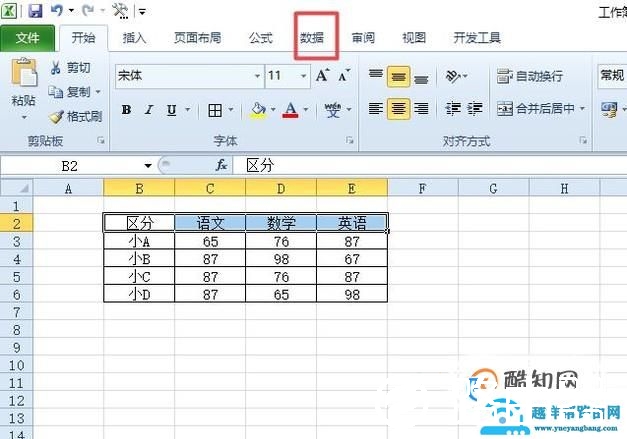Switch to the 公式 Formulas tab
This screenshot has height=439, width=627.
click(x=260, y=38)
